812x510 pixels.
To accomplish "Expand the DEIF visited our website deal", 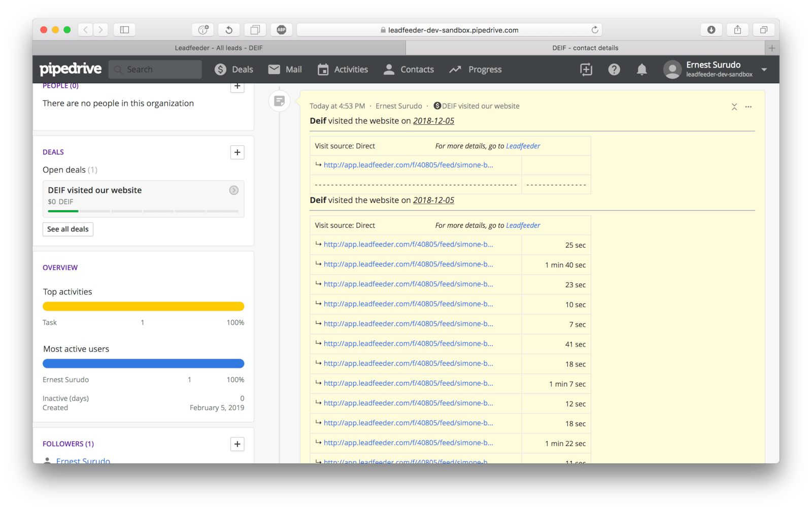I will 234,190.
